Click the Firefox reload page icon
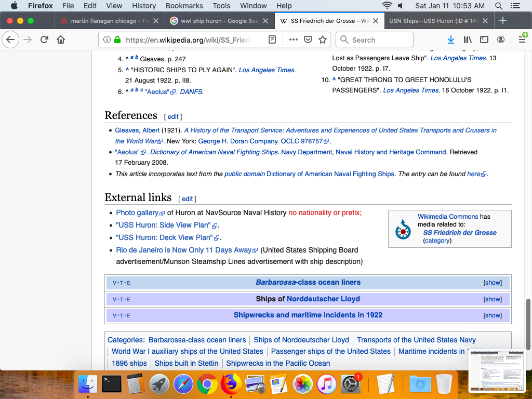Image resolution: width=532 pixels, height=399 pixels. coord(45,39)
